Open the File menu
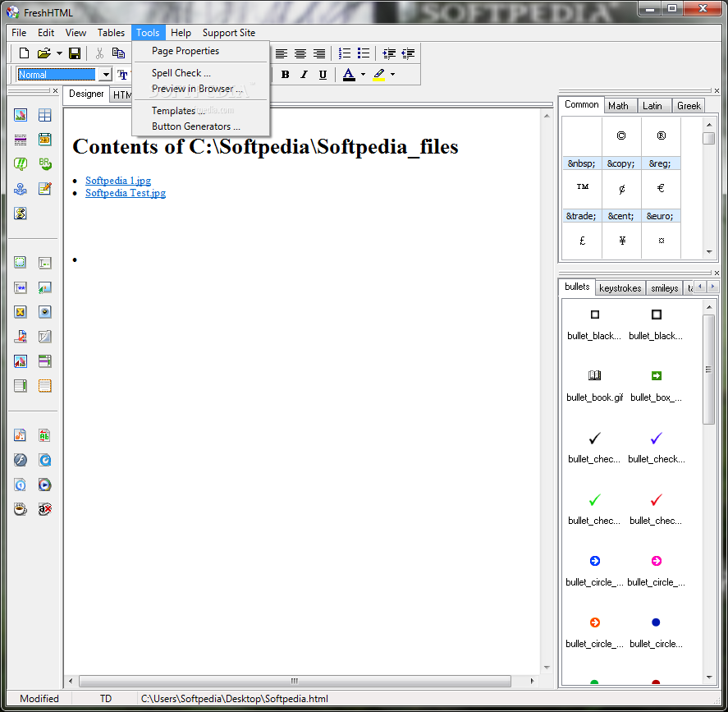 click(19, 33)
